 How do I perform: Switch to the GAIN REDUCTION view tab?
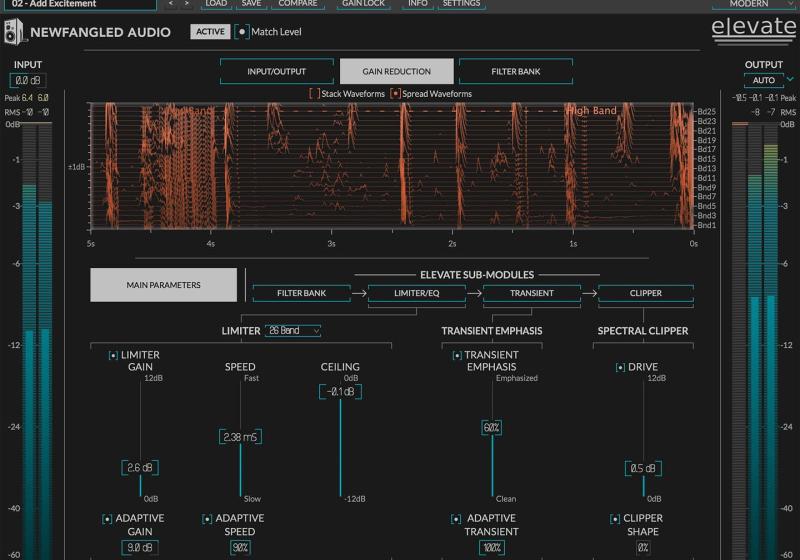[396, 71]
